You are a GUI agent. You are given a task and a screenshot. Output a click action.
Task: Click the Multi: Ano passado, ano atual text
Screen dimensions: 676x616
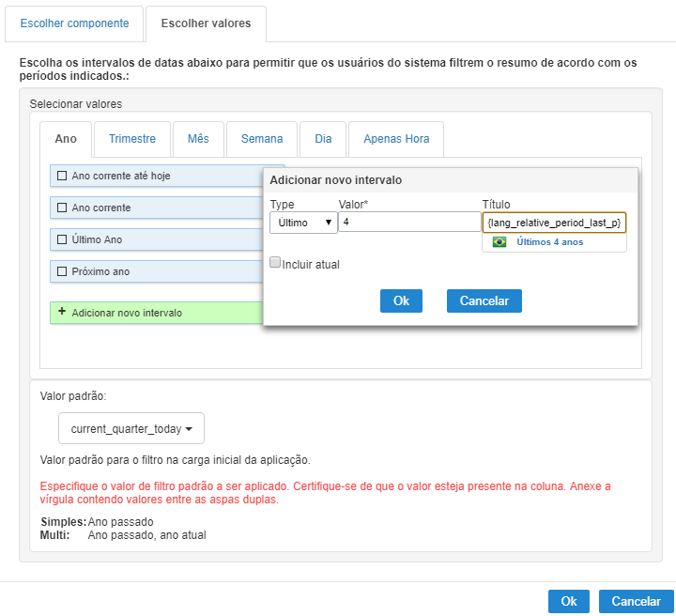pos(123,535)
